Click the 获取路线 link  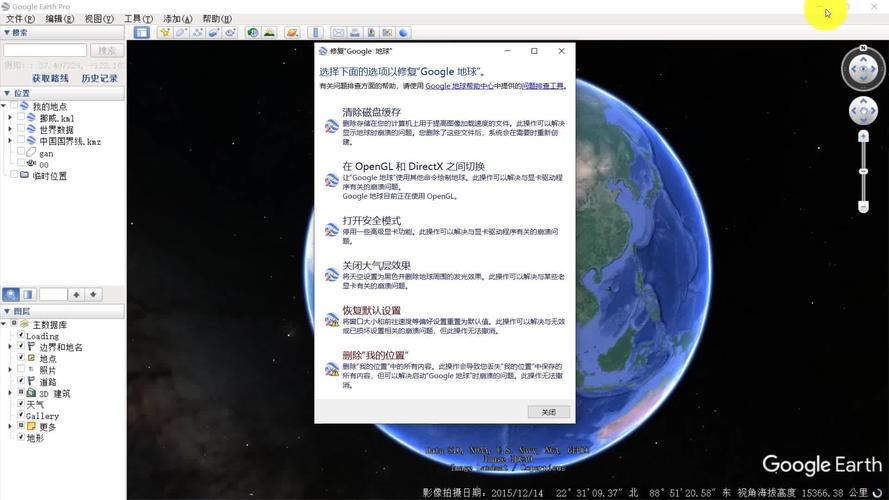tap(50, 78)
